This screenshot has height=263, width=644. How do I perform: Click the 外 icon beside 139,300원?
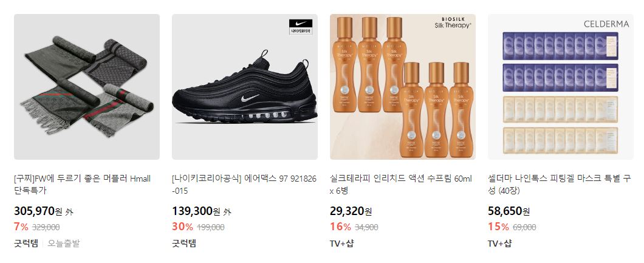pos(227,212)
